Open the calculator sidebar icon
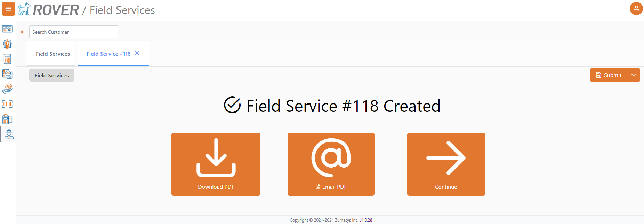644x224 pixels. pos(7,59)
